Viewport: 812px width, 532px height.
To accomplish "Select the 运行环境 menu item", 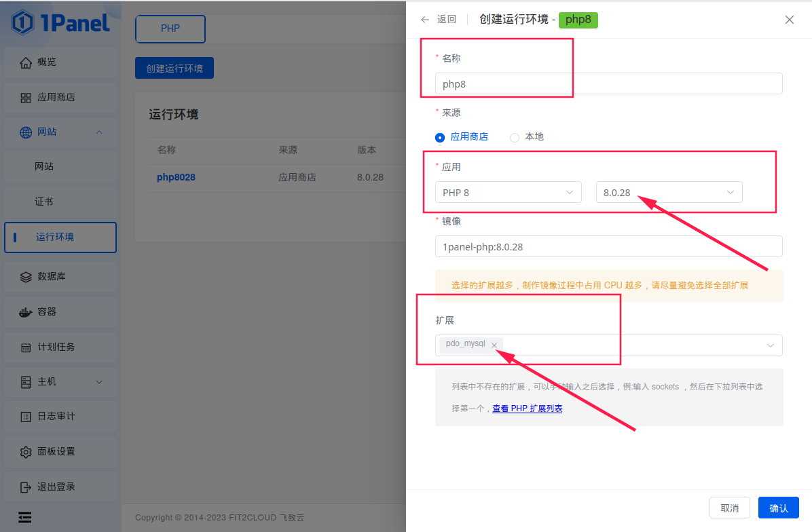I will tap(60, 237).
